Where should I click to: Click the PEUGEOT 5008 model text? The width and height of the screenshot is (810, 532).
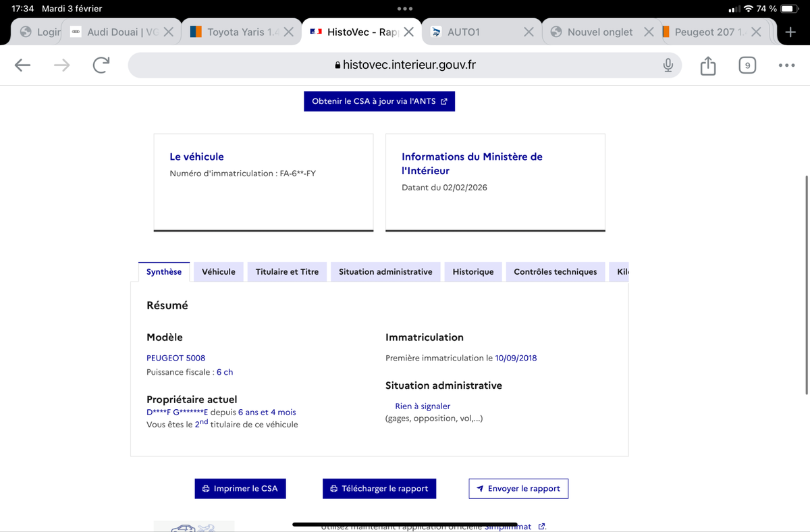(x=175, y=358)
